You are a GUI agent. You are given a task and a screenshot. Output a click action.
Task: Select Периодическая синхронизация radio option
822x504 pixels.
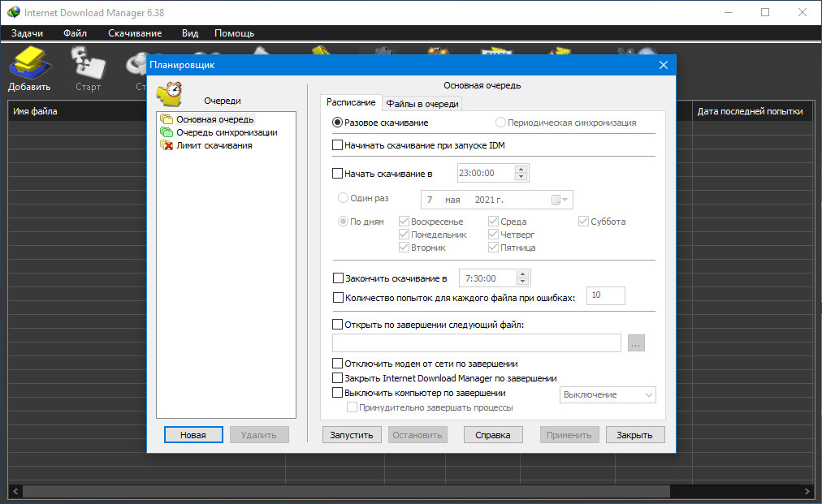500,123
